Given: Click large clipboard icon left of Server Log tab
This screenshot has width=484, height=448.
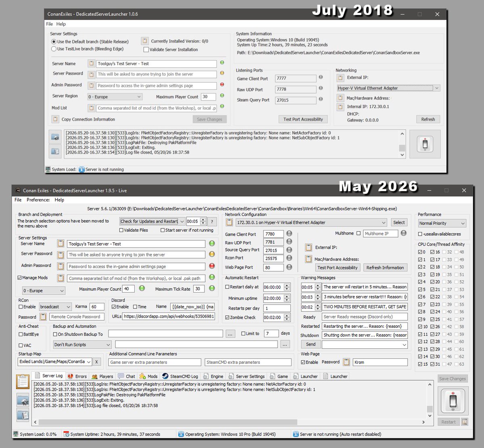Looking at the screenshot, I should pos(23,381).
